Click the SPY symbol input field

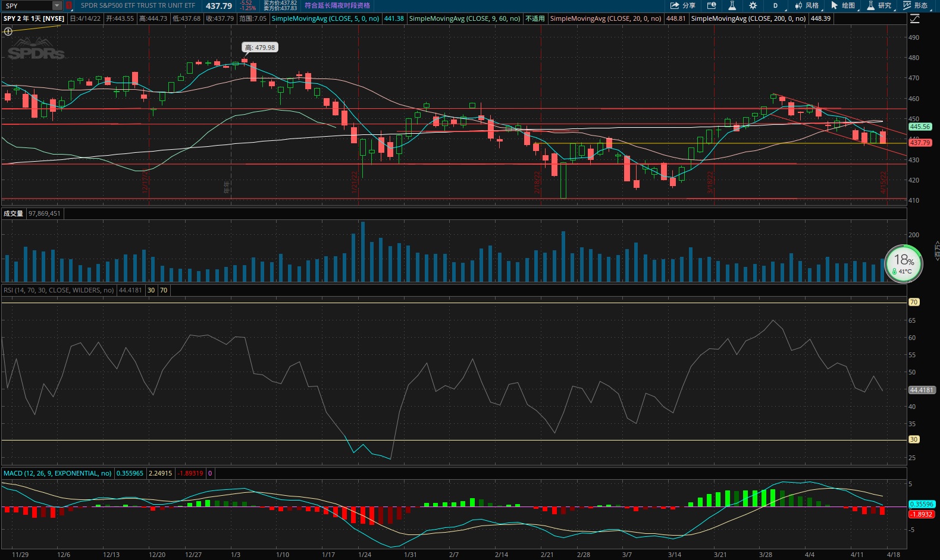coord(27,5)
